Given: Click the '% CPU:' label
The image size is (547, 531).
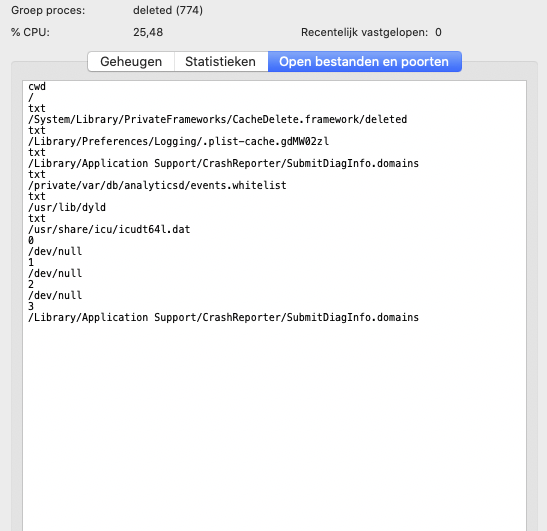Looking at the screenshot, I should click(x=30, y=32).
